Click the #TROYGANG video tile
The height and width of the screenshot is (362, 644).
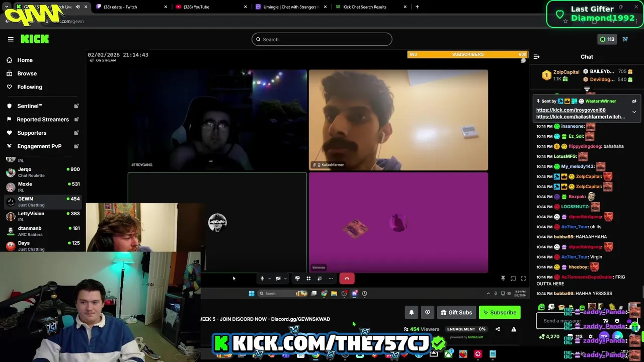point(217,120)
